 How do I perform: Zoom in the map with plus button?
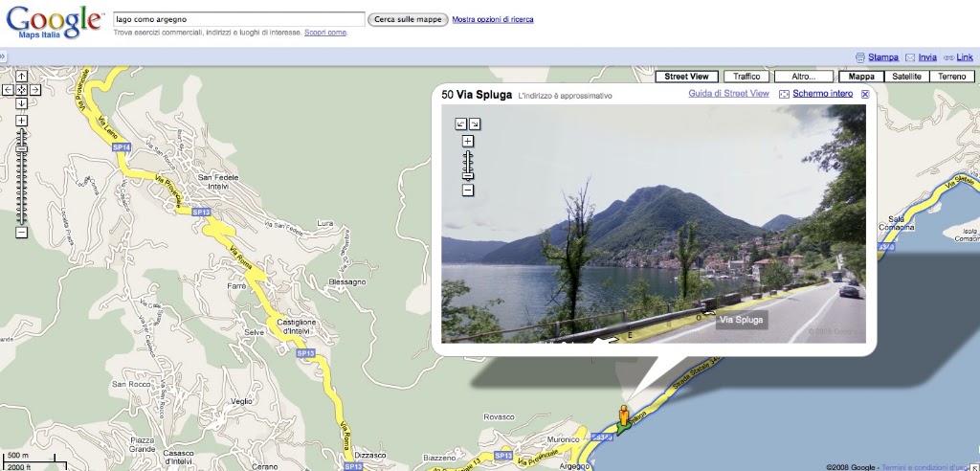(x=21, y=120)
